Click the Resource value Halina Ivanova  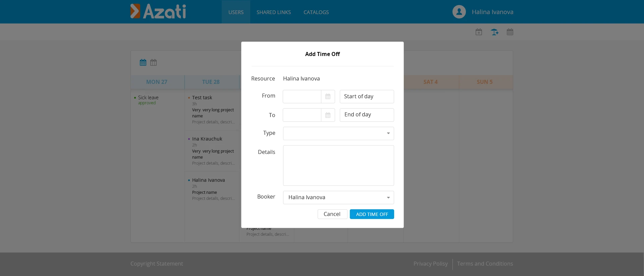tap(302, 78)
